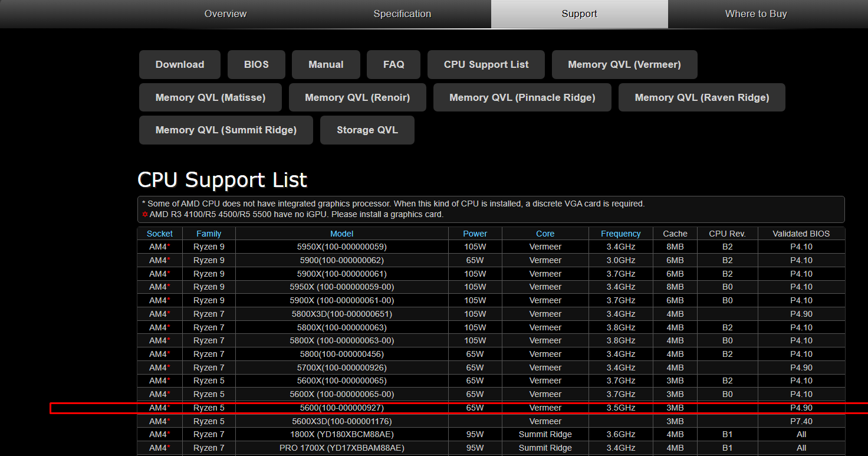Viewport: 868px width, 456px height.
Task: Click the Frequency column header
Action: tap(621, 234)
